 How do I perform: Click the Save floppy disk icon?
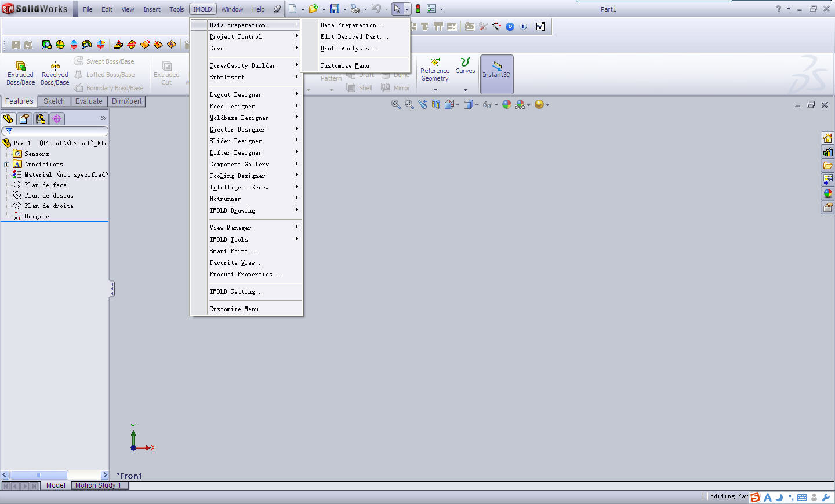(335, 9)
